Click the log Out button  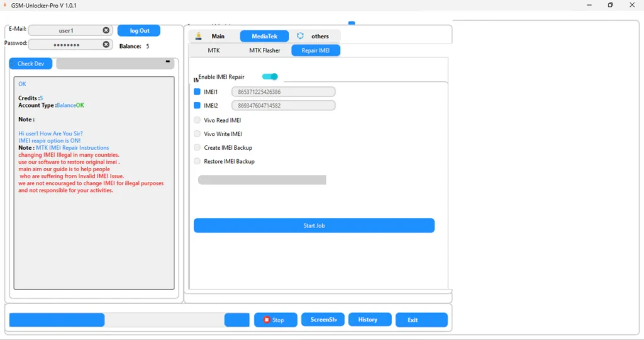139,30
